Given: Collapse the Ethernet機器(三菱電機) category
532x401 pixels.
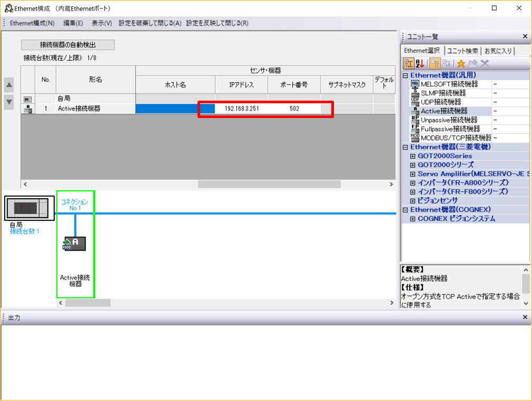Looking at the screenshot, I should pyautogui.click(x=405, y=147).
